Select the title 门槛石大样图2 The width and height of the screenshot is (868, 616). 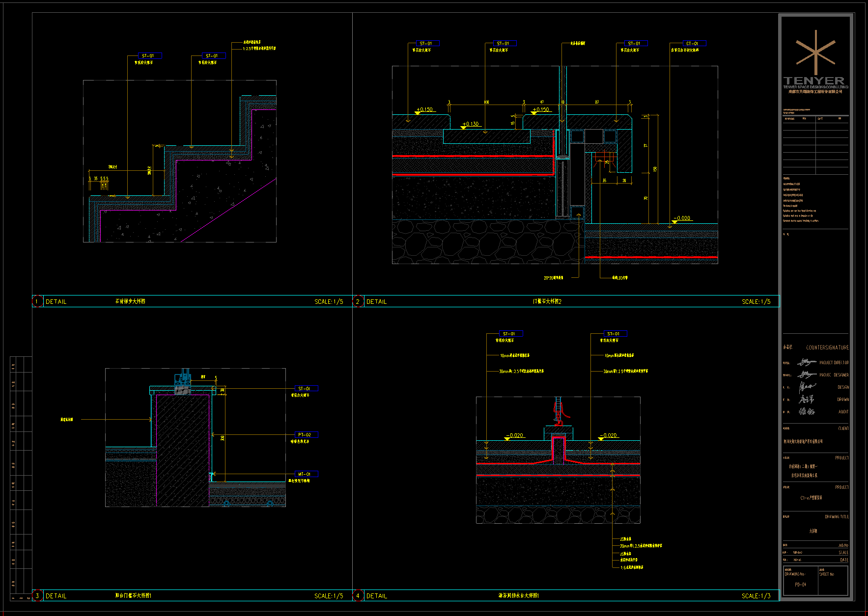coord(547,301)
